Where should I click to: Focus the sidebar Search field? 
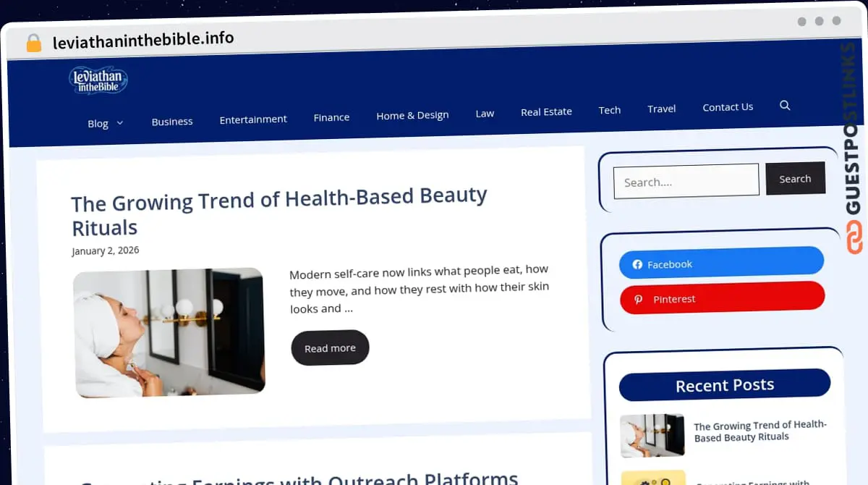[x=686, y=181]
